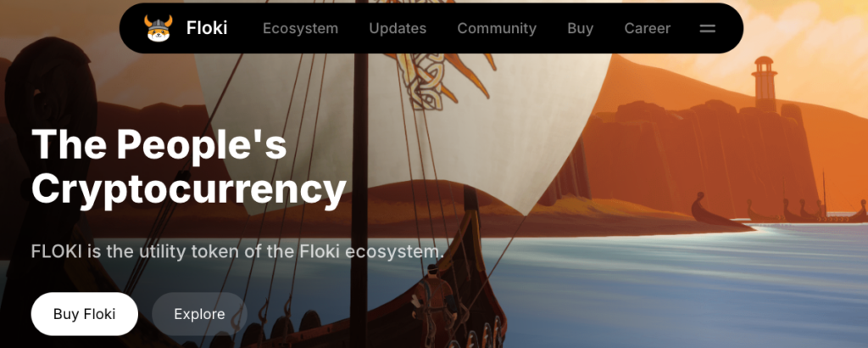868x348 pixels.
Task: Select Community in the navigation bar
Action: tap(497, 28)
